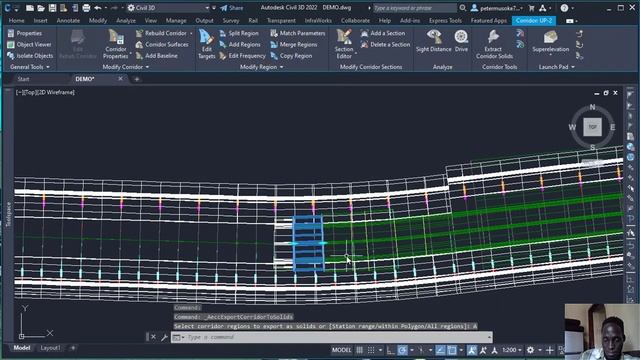Click the Add a Section icon
This screenshot has width=640, height=360.
[x=364, y=33]
